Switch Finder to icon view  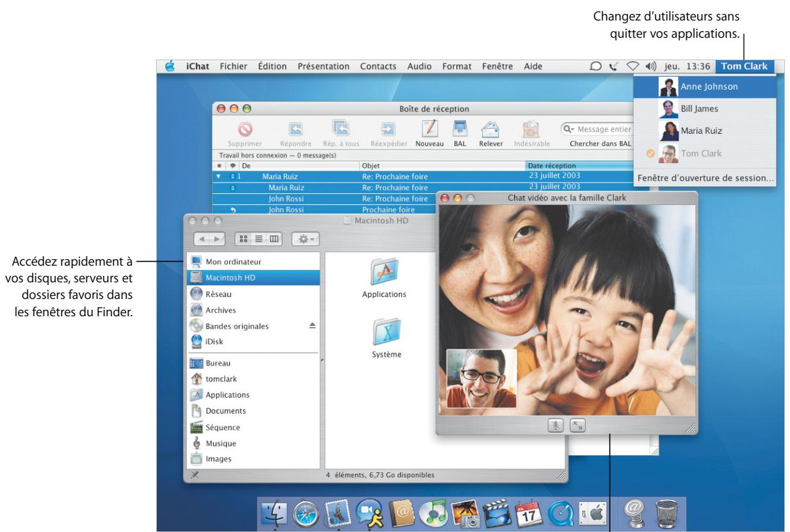click(243, 239)
